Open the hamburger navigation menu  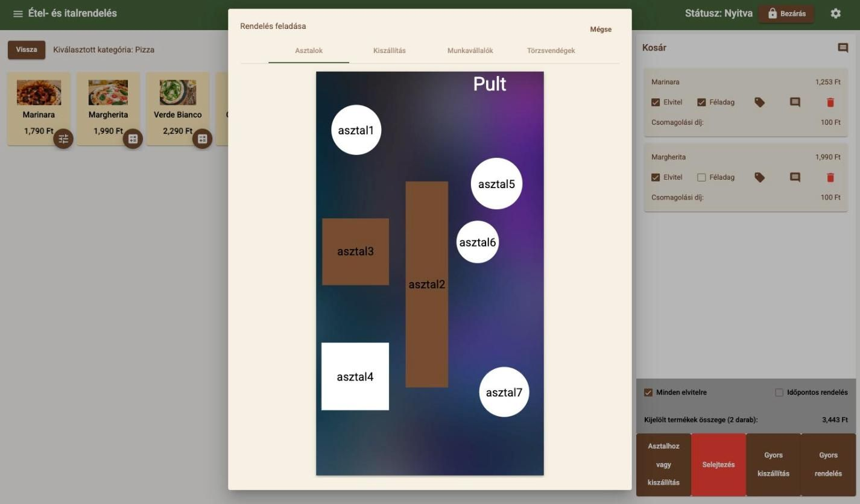(18, 14)
